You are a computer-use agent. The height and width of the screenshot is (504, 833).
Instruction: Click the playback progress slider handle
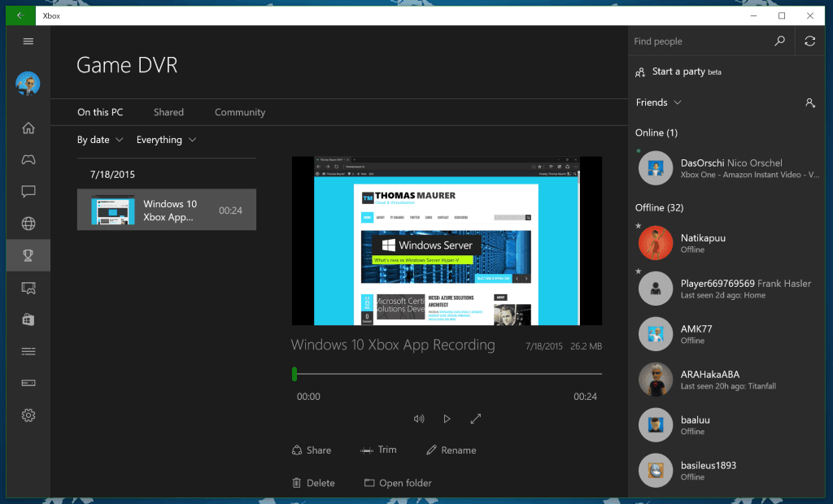pyautogui.click(x=294, y=374)
